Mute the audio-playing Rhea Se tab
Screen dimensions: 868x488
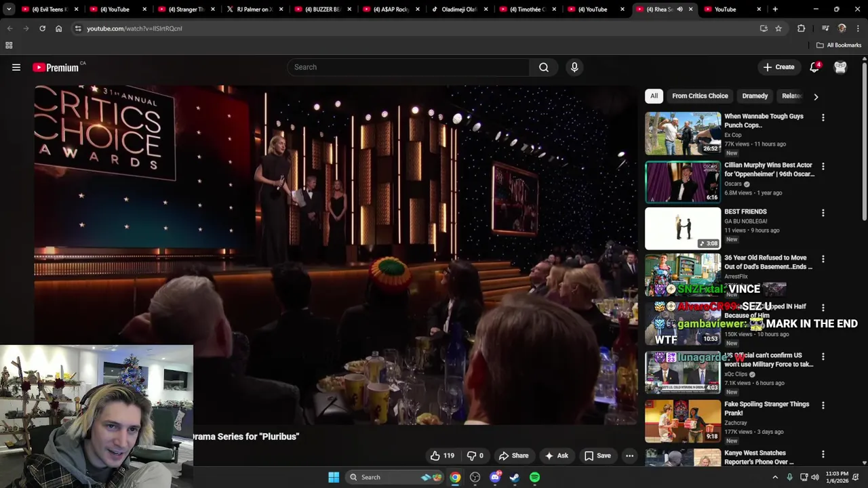[x=679, y=9]
